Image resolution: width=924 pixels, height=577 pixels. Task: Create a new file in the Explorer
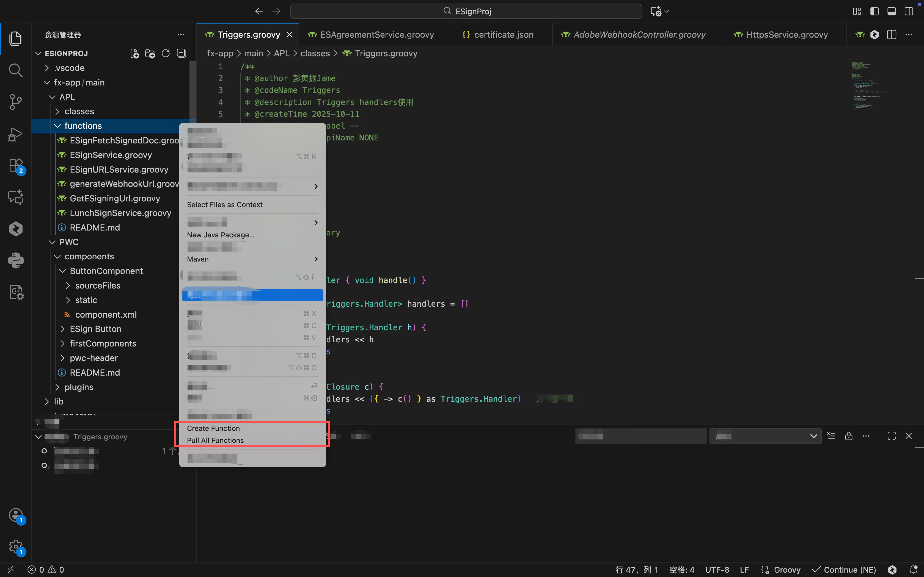134,53
